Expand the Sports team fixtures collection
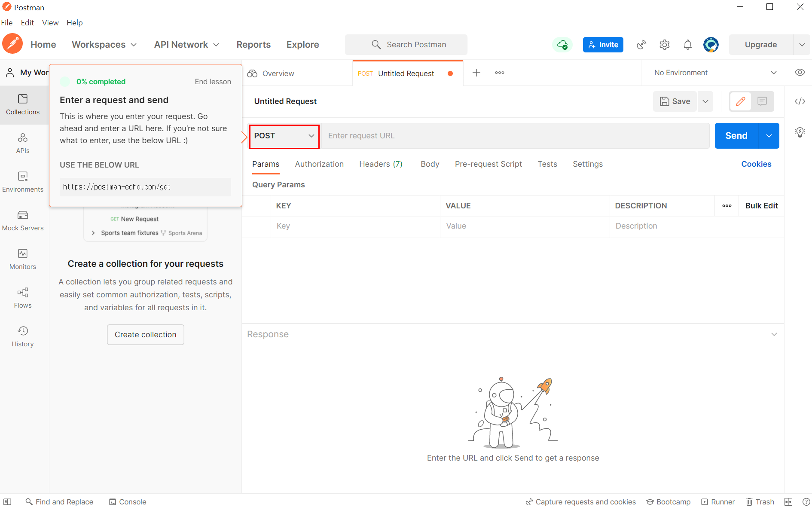The width and height of the screenshot is (812, 507). [x=93, y=233]
